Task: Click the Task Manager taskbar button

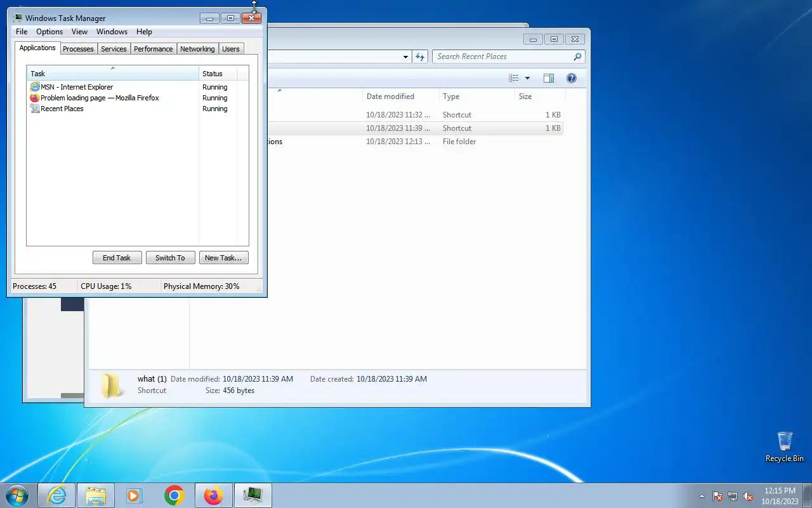Action: 253,495
